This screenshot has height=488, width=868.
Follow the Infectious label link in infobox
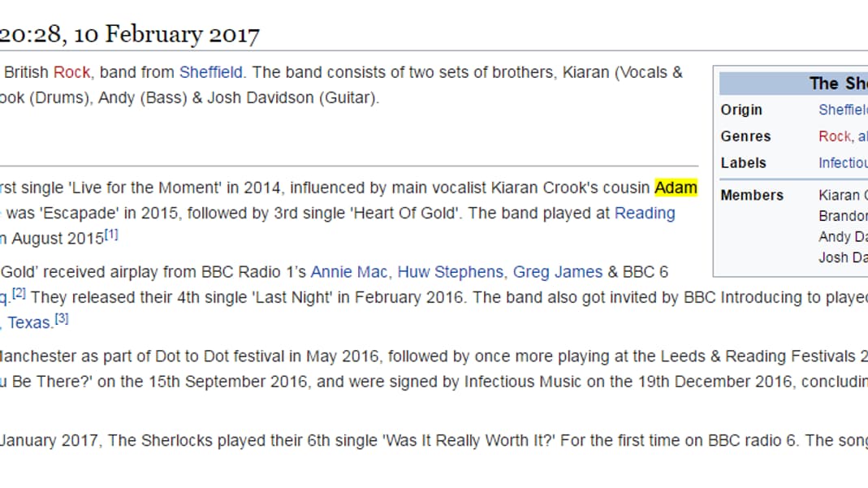[x=843, y=162]
